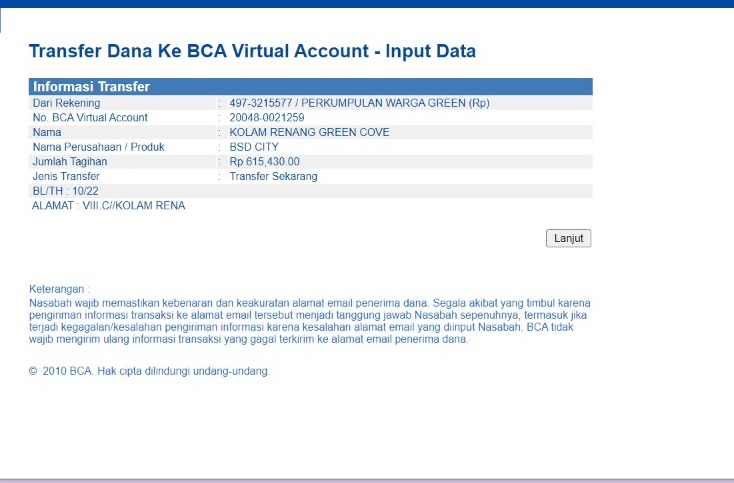Screen dimensions: 734x483
Task: Select the bill amount Rp 615,430.00
Action: [x=264, y=161]
